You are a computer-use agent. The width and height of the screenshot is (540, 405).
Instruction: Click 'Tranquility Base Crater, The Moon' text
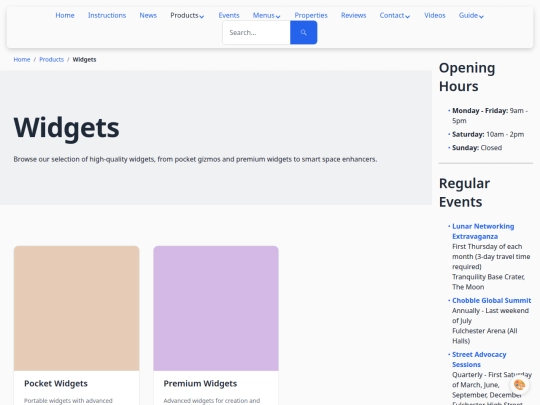(488, 282)
